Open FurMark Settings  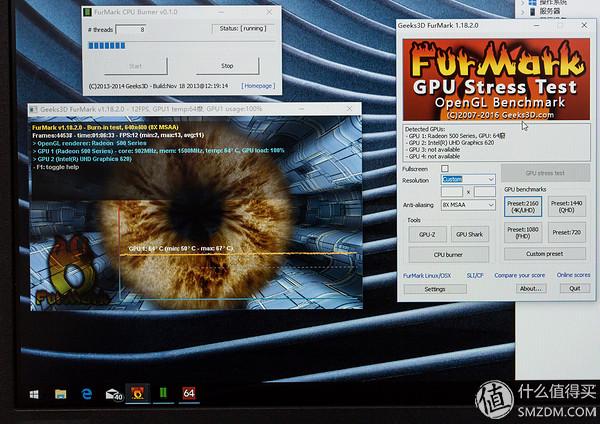(435, 289)
